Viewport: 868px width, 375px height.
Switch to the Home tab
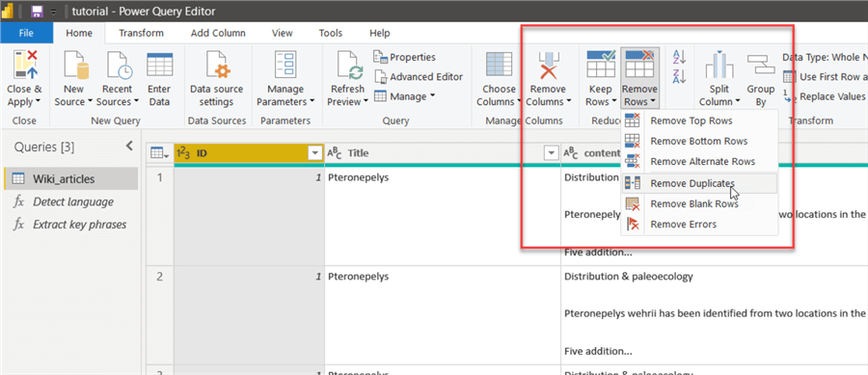click(79, 33)
